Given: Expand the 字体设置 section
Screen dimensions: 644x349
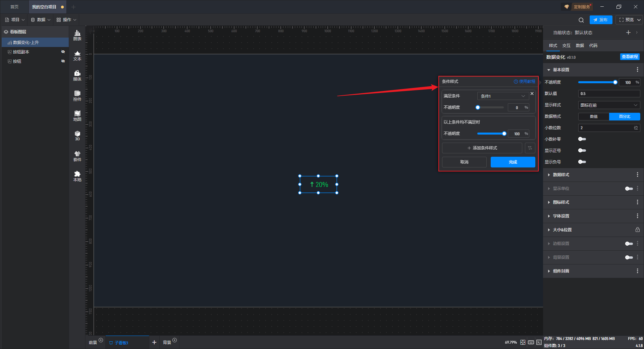Looking at the screenshot, I should [x=561, y=216].
